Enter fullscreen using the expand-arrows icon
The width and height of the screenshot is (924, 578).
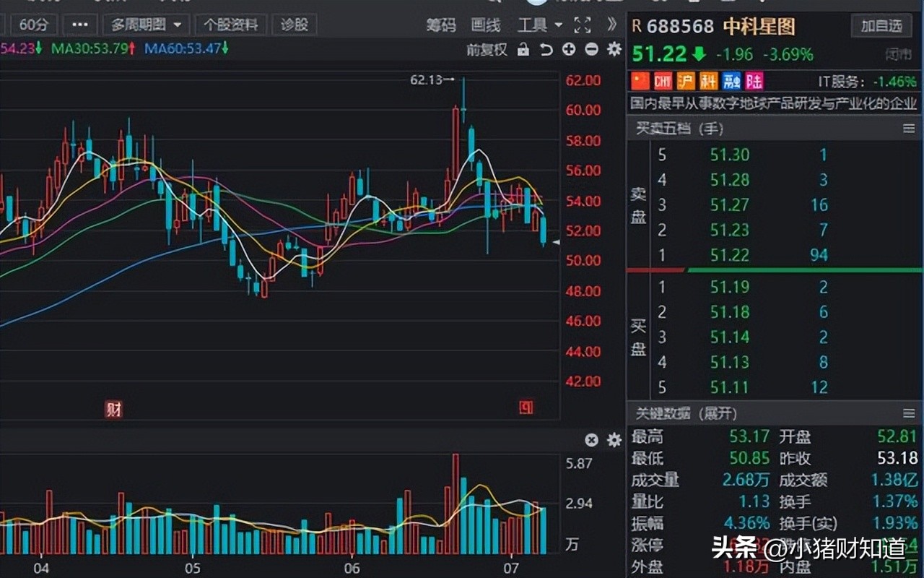tap(582, 24)
